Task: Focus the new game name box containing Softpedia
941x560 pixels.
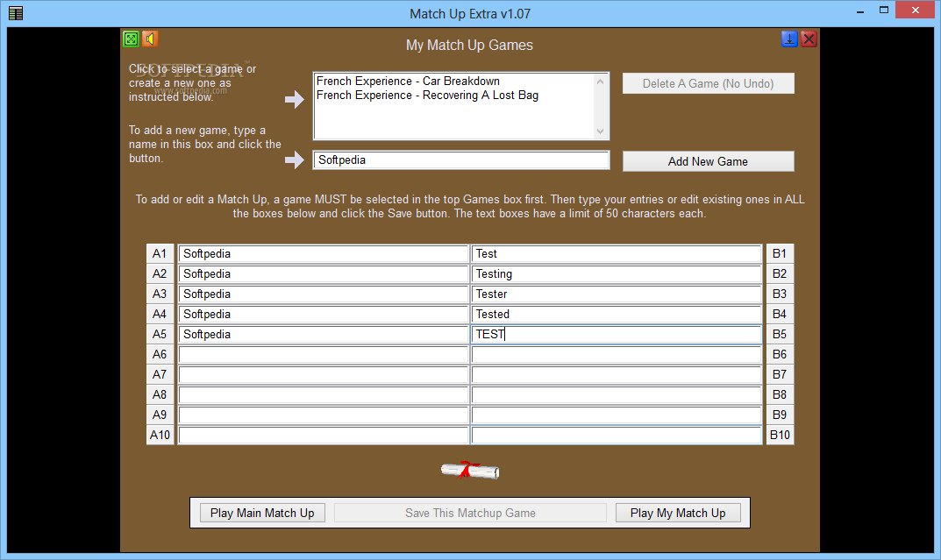Action: coord(461,160)
